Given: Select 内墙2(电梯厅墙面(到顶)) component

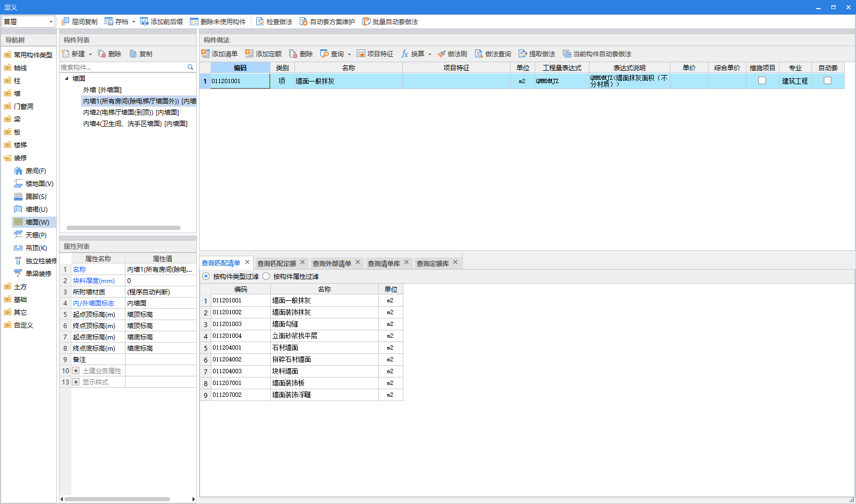Looking at the screenshot, I should pyautogui.click(x=131, y=112).
